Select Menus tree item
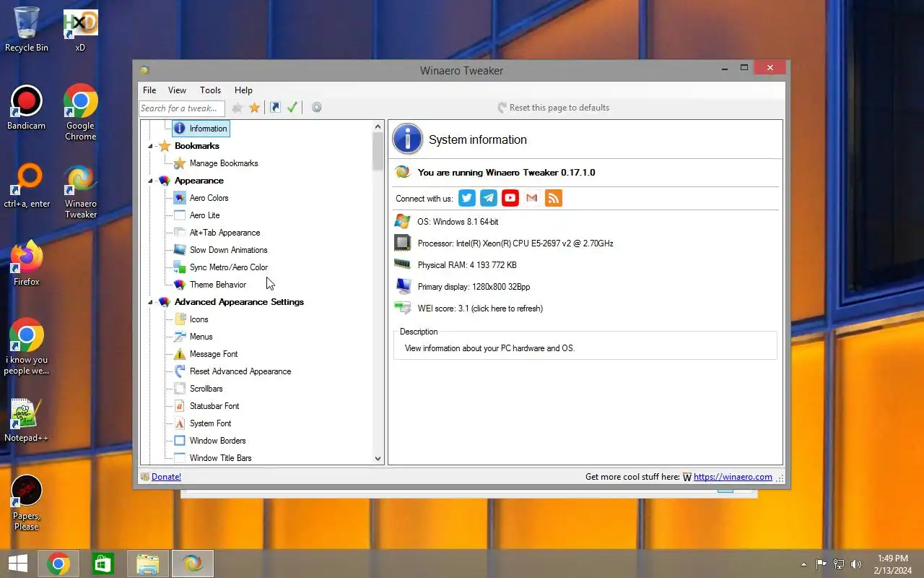 tap(201, 337)
